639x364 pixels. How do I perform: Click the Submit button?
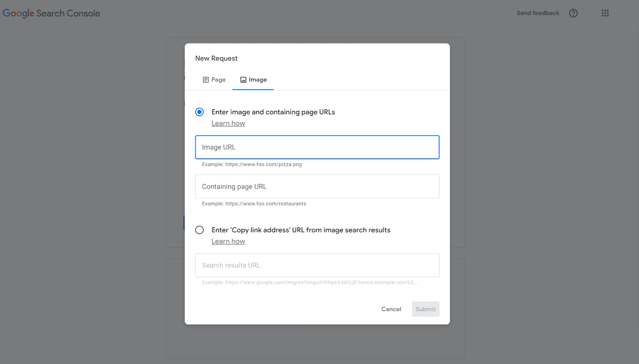(425, 309)
